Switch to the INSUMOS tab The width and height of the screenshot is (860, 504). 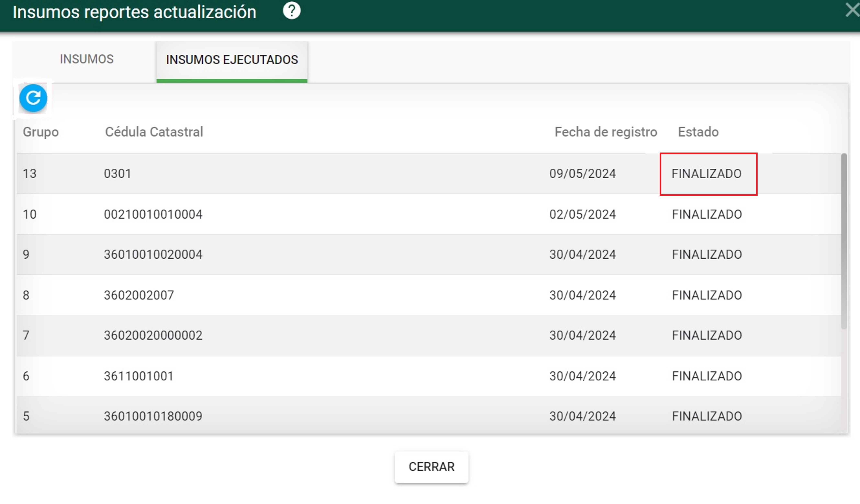[87, 59]
